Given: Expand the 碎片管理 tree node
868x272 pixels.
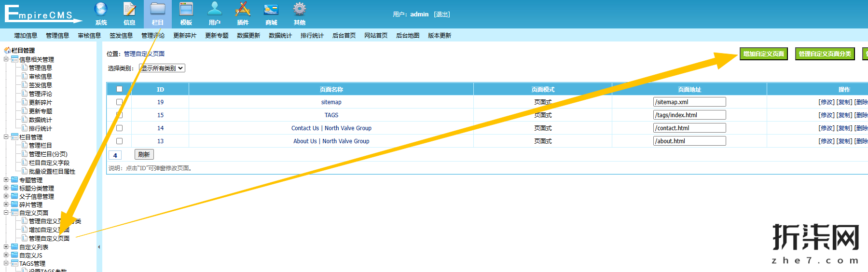Looking at the screenshot, I should pyautogui.click(x=6, y=204).
